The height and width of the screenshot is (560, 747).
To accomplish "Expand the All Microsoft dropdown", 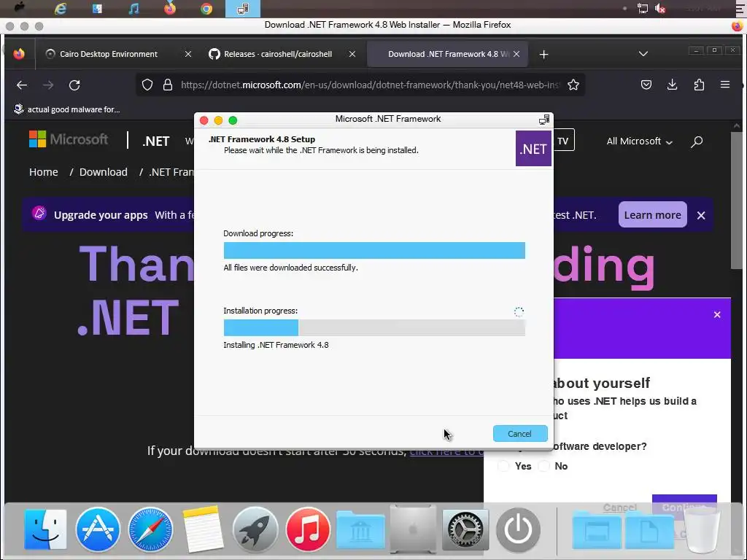I will [x=639, y=141].
